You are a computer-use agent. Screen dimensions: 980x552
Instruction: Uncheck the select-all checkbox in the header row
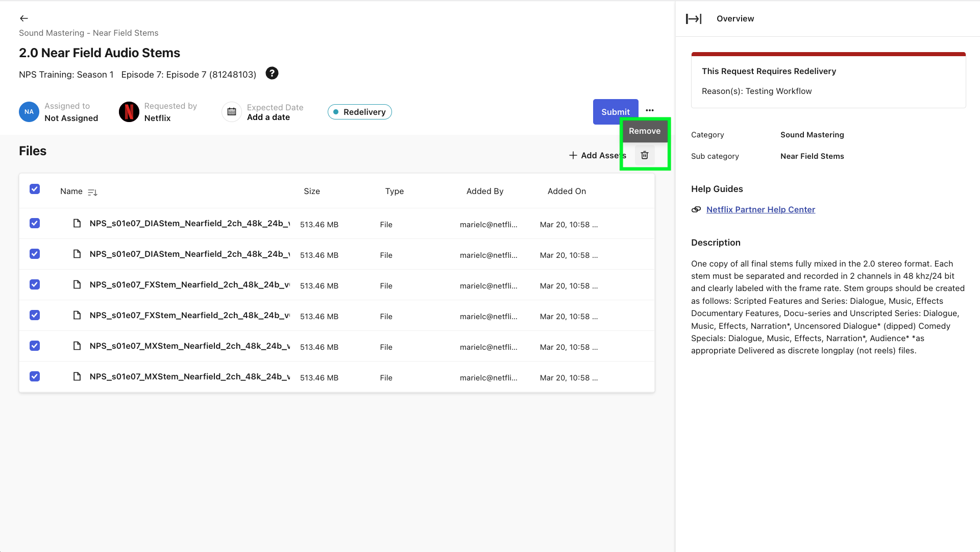click(34, 189)
